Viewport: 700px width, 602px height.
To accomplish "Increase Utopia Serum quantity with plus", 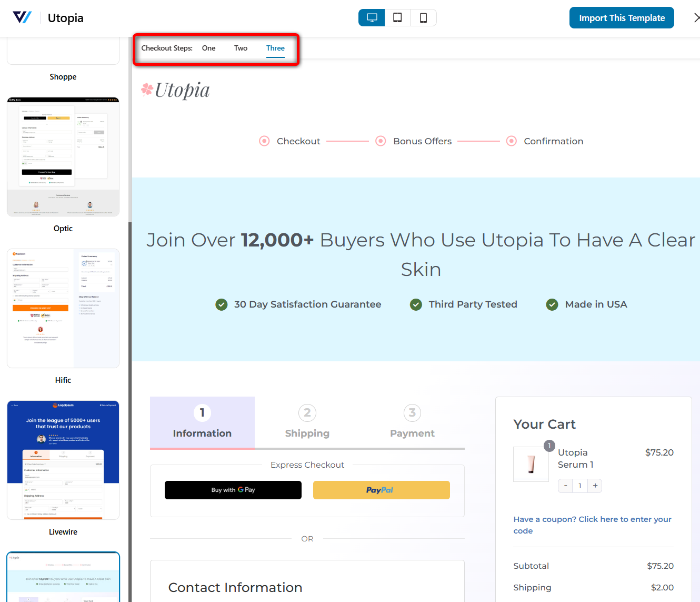I will click(595, 486).
